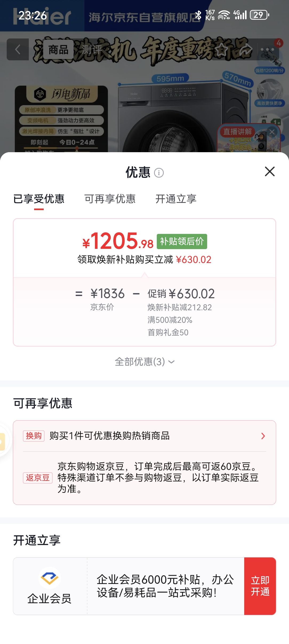Close the 优惠 panel with X
This screenshot has width=289, height=644.
pos(270,171)
